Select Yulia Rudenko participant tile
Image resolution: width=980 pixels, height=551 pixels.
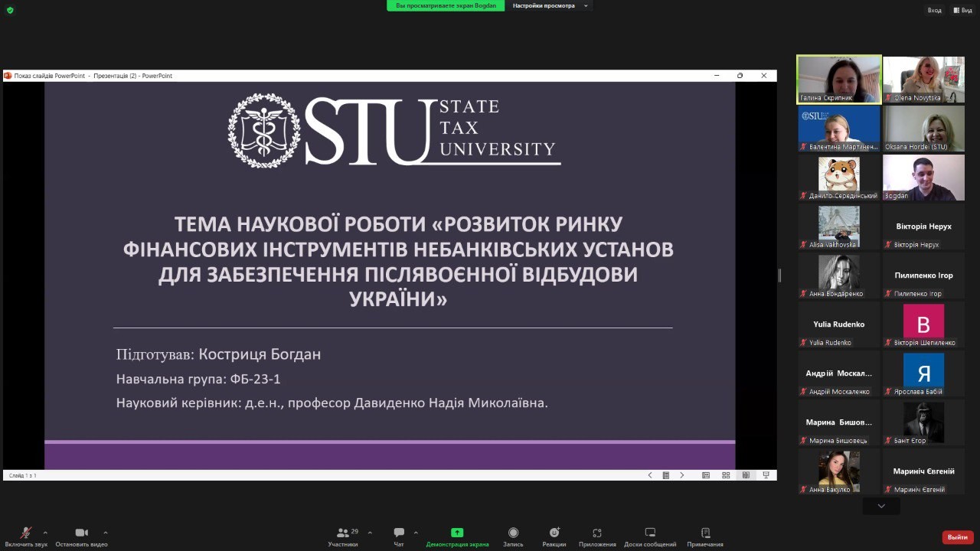click(839, 324)
